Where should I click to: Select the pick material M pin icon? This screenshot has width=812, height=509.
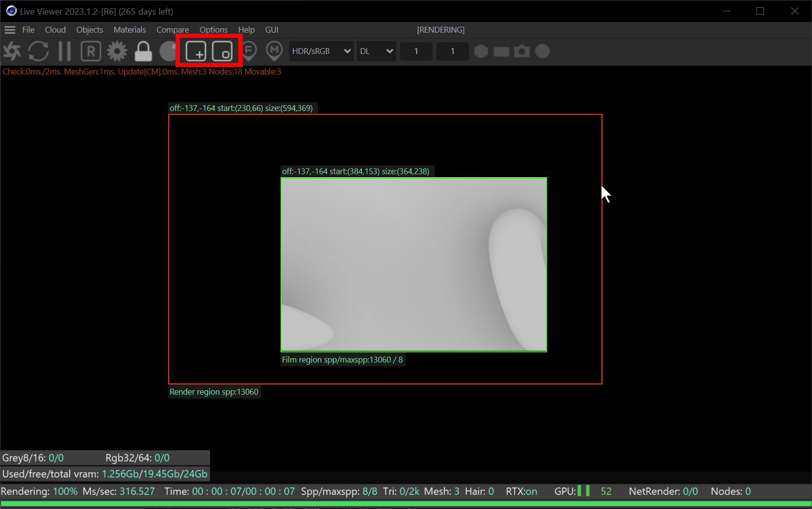[275, 51]
